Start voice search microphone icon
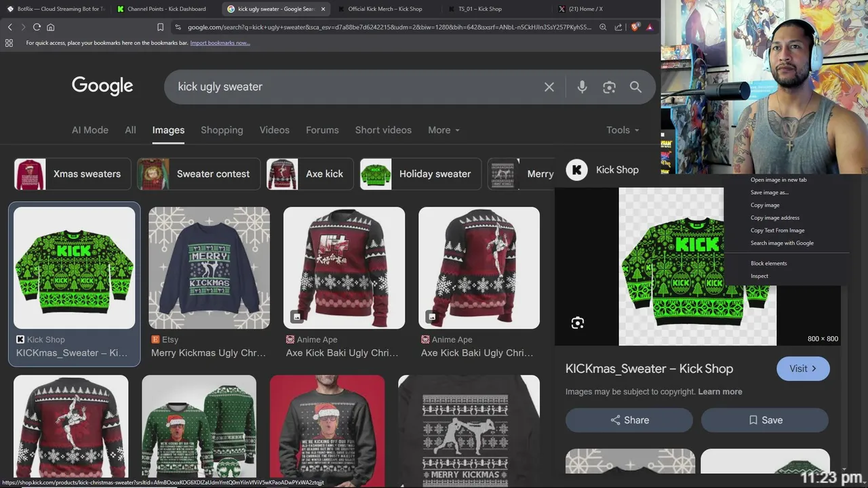Screen dimensions: 868x488 coord(582,87)
